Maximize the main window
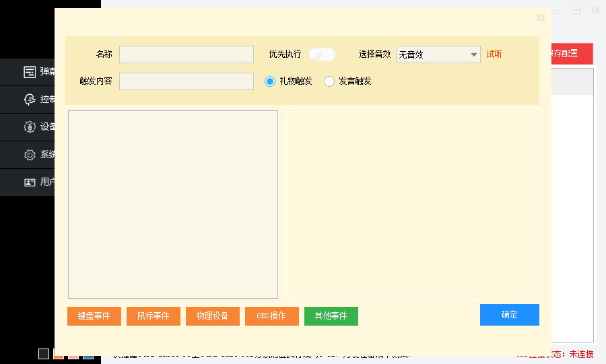 coord(576,10)
